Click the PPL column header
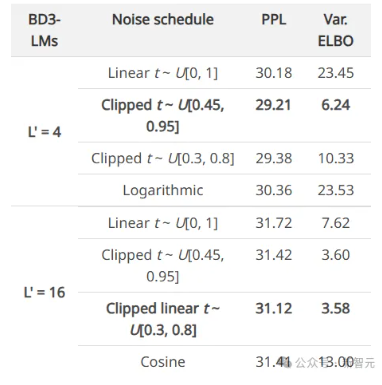Screen dimensions: 382x385 pos(274,19)
